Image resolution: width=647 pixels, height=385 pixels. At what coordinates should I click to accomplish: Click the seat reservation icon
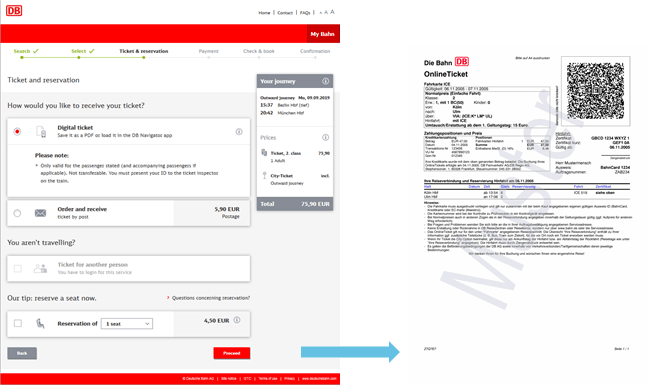coord(40,323)
